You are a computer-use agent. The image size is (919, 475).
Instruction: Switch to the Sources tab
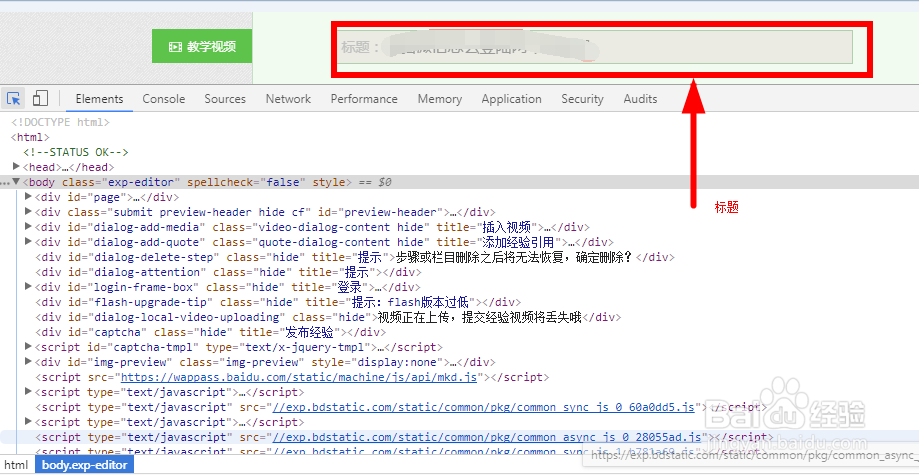point(225,99)
